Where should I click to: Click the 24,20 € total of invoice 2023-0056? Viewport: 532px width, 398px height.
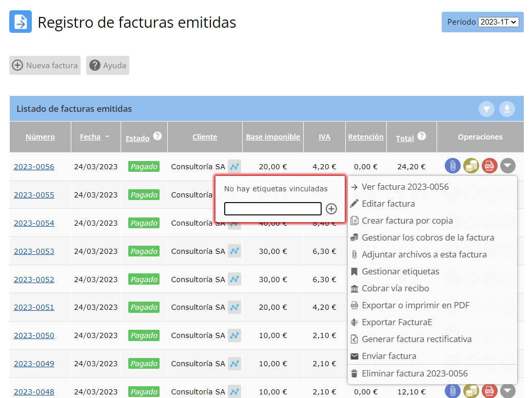point(411,167)
